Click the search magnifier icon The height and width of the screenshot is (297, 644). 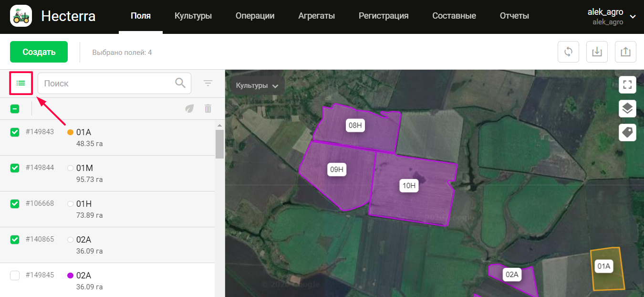(x=180, y=83)
